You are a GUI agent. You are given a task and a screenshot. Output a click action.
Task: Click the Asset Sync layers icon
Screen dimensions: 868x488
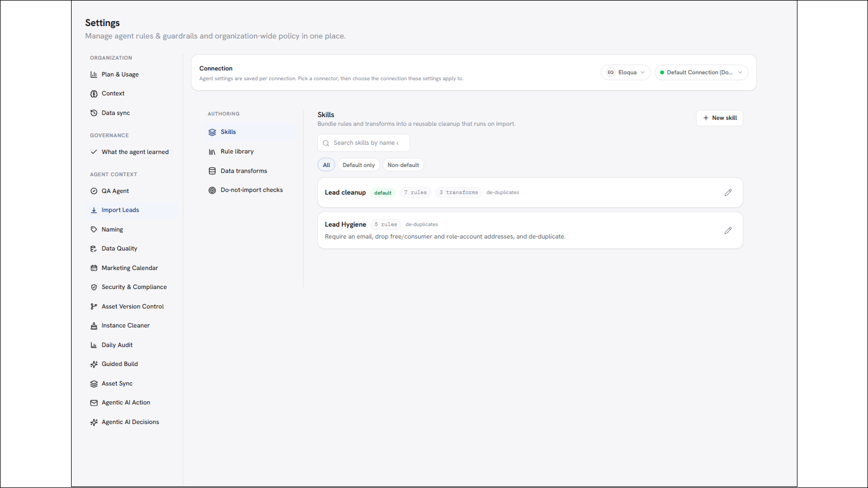click(94, 384)
